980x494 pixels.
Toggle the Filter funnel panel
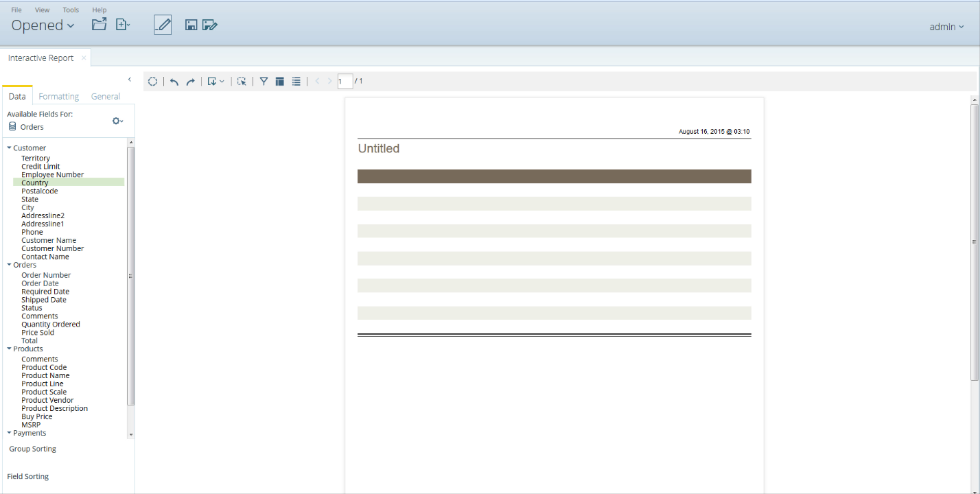point(264,81)
